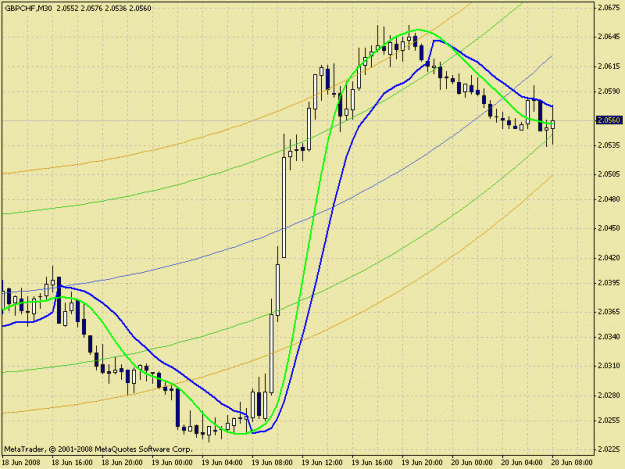Select the current price label 2.0560
Image resolution: width=625 pixels, height=469 pixels.
coord(609,120)
